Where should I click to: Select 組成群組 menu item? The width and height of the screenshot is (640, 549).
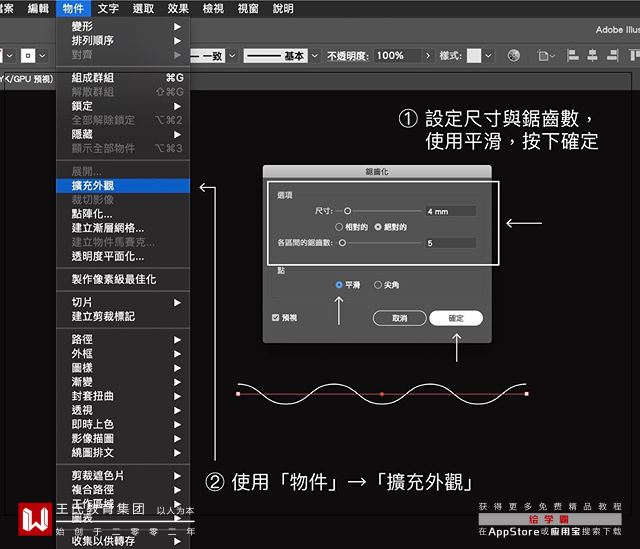coord(123,78)
